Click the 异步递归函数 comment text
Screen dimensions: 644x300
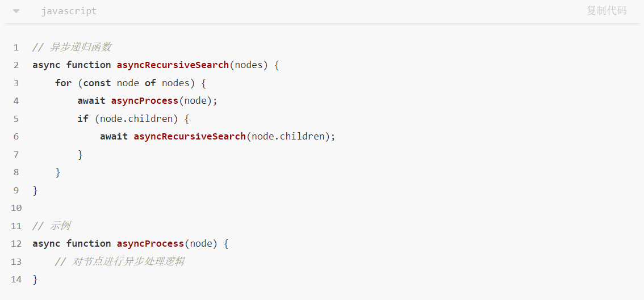pos(80,47)
